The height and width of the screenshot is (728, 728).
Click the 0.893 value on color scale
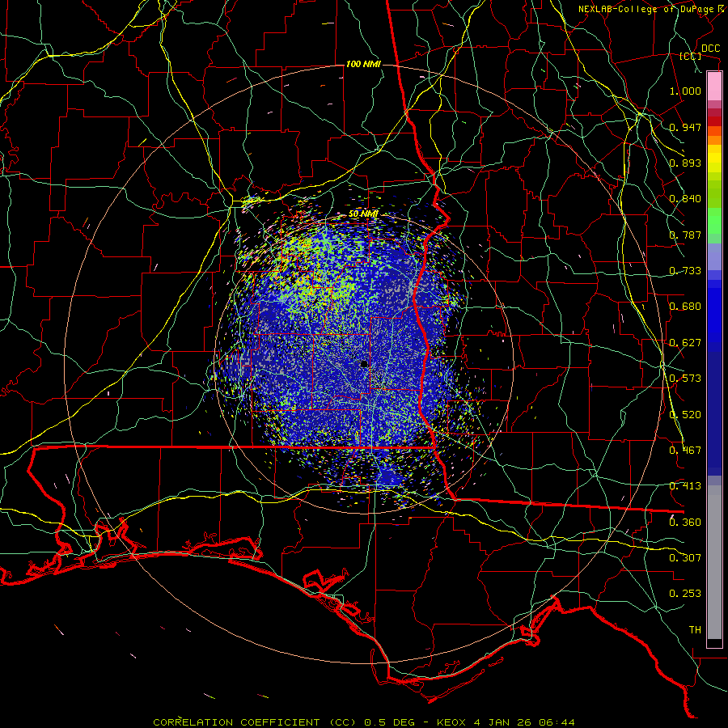pos(685,163)
